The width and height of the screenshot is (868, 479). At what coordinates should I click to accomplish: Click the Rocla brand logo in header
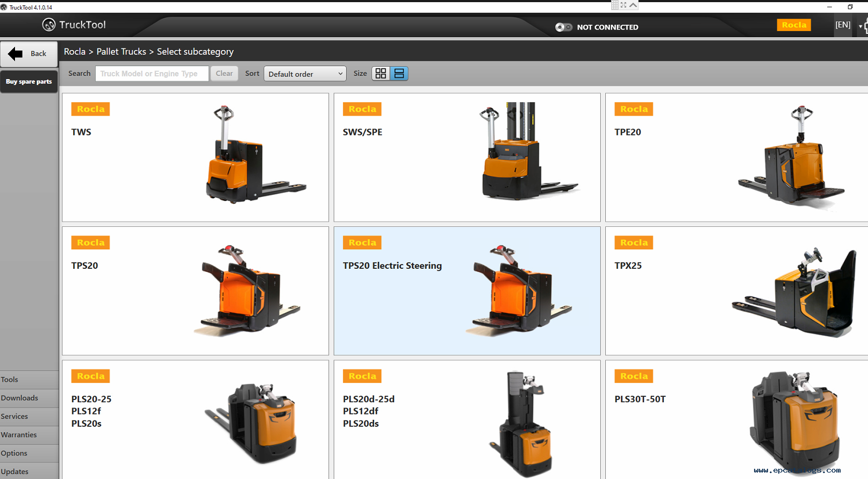tap(794, 25)
